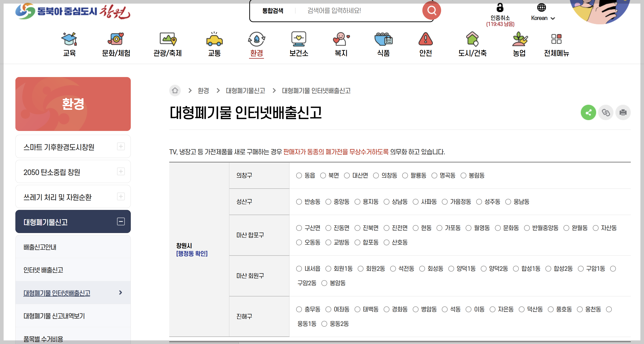644x344 pixels.
Task: Choose 충무동 under 진해구
Action: (x=299, y=309)
